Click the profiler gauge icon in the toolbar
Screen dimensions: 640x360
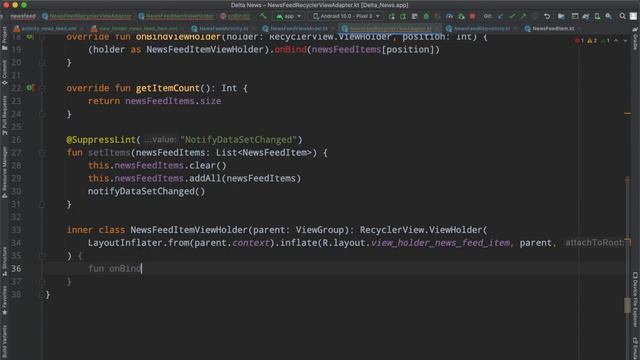coord(449,16)
